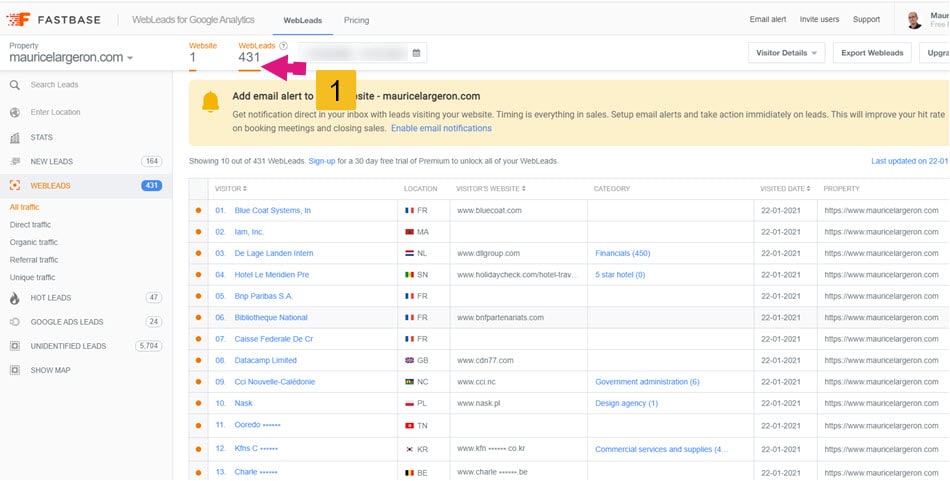Click Design agency (1) category link
This screenshot has width=950, height=481.
pyautogui.click(x=626, y=403)
